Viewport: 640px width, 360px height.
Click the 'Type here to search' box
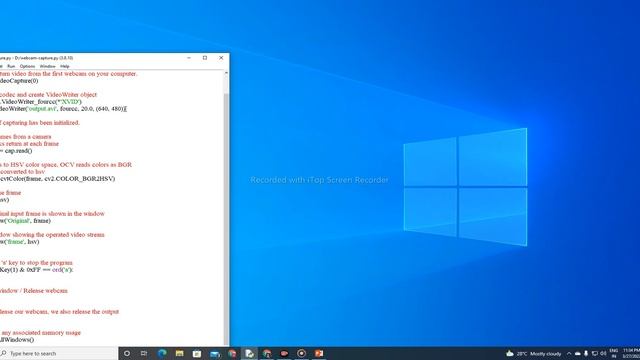[x=58, y=353]
